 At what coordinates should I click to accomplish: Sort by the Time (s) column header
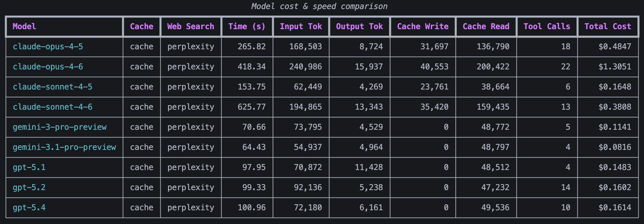coord(247,26)
